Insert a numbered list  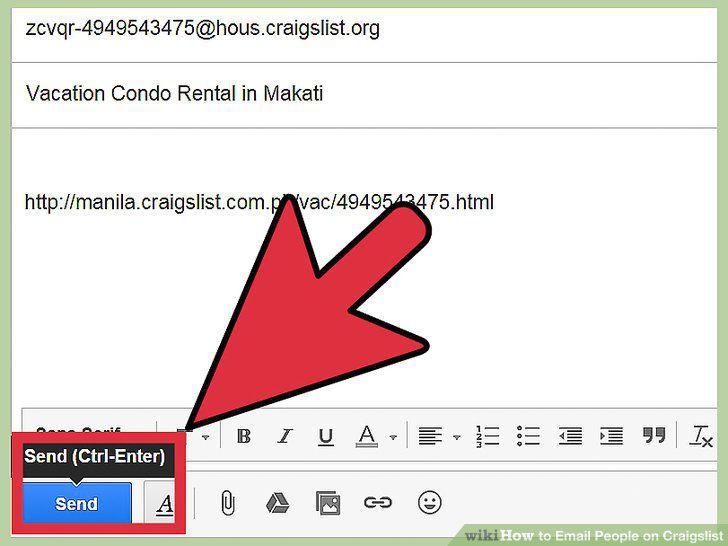point(488,436)
